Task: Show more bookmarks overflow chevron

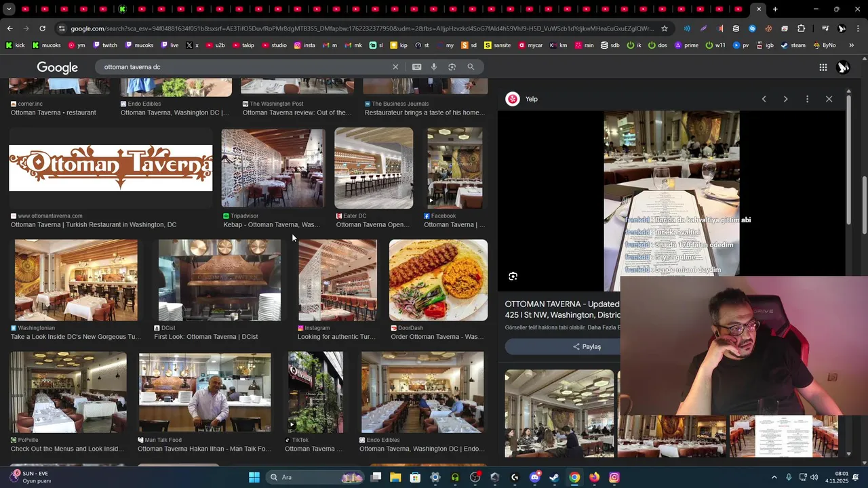Action: tap(851, 45)
